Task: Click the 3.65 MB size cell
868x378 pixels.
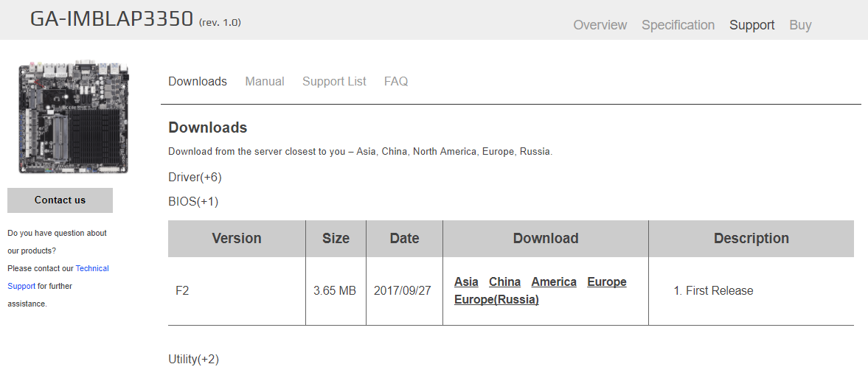Action: pyautogui.click(x=336, y=291)
